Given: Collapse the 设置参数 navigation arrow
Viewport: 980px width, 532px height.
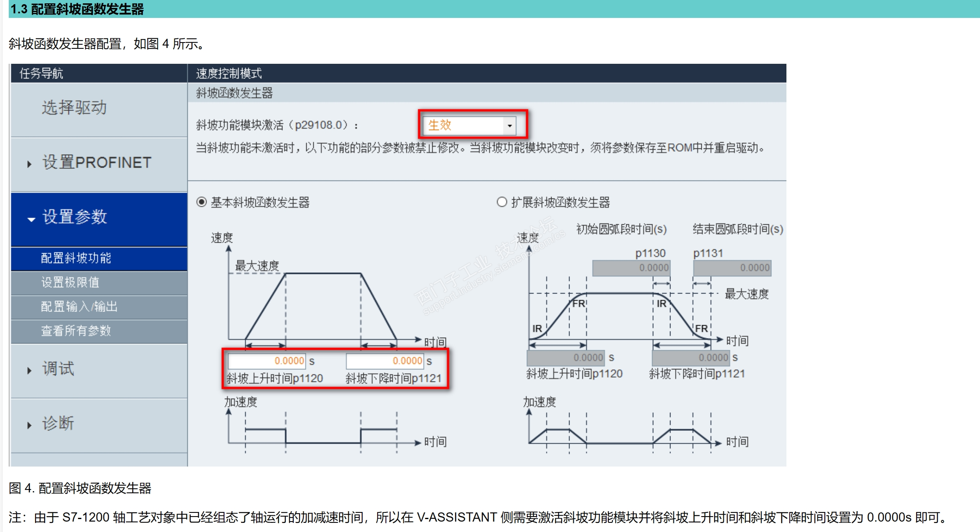Looking at the screenshot, I should (x=31, y=219).
